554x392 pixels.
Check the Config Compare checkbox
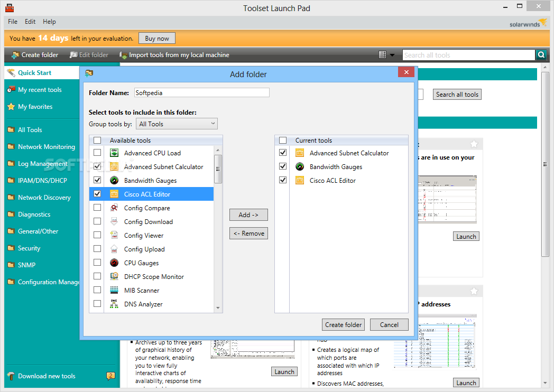(x=97, y=208)
